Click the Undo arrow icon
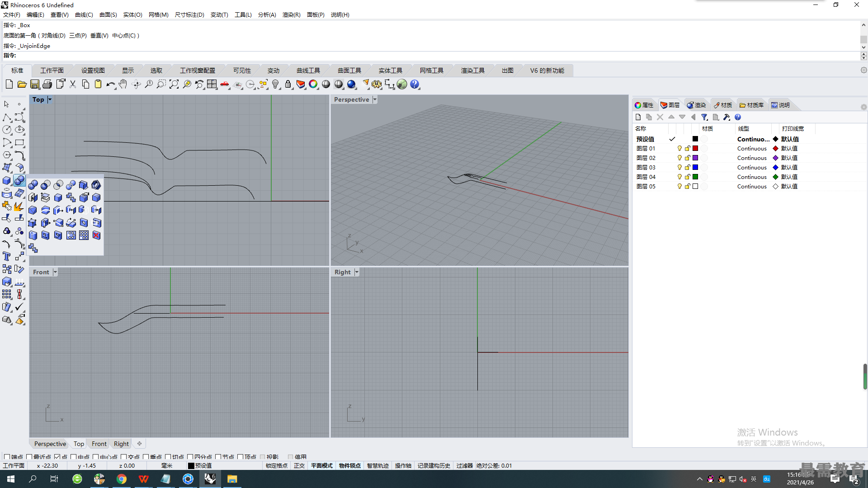Viewport: 868px width, 488px height. pos(111,84)
